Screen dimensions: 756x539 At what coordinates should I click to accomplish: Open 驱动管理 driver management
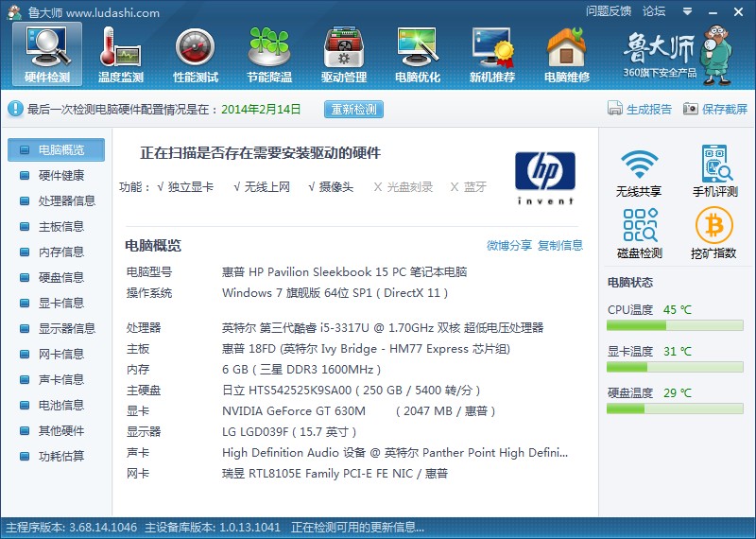pos(344,53)
